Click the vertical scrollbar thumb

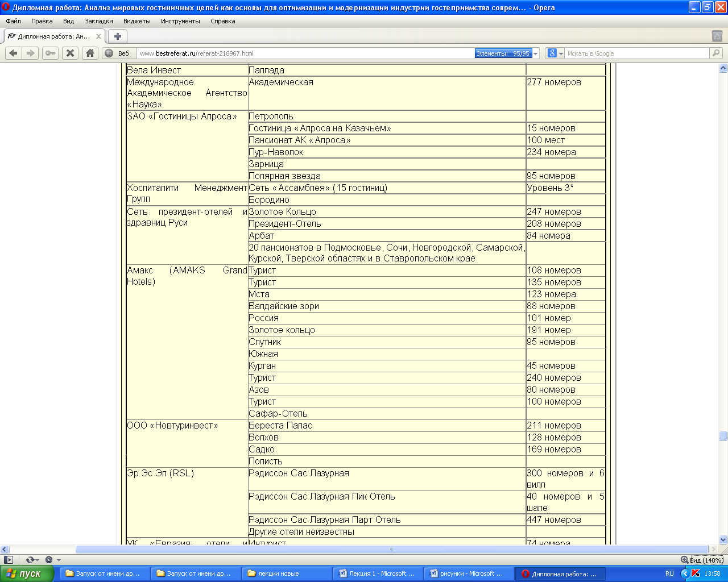(723, 436)
